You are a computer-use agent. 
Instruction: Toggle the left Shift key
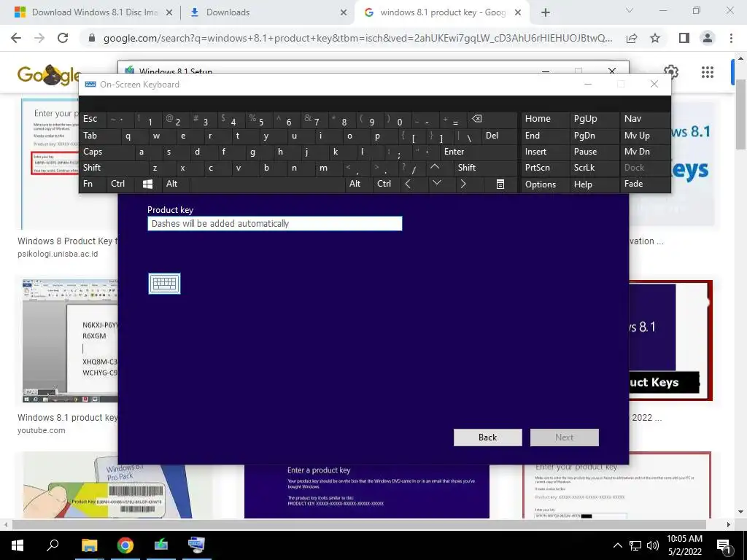point(115,168)
